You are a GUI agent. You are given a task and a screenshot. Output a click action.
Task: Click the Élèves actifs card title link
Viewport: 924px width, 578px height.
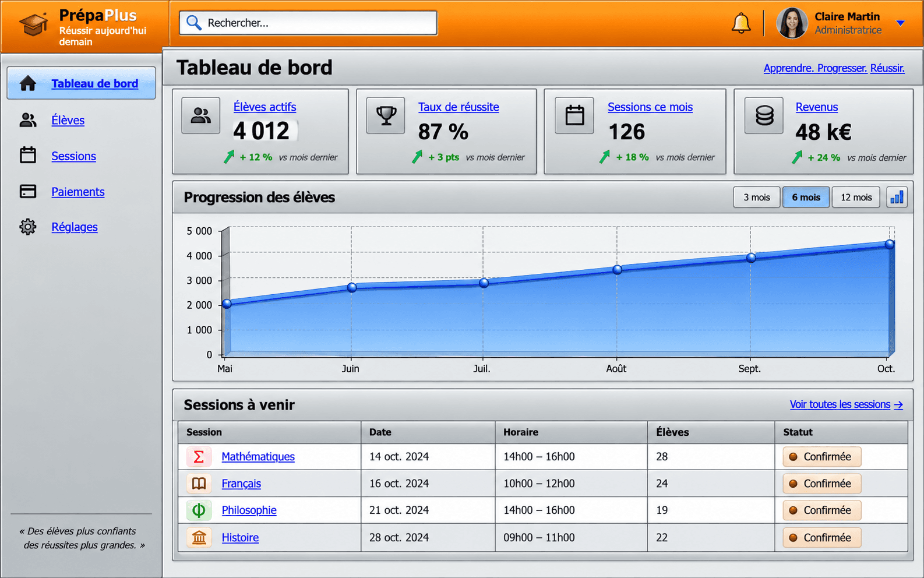(x=264, y=107)
